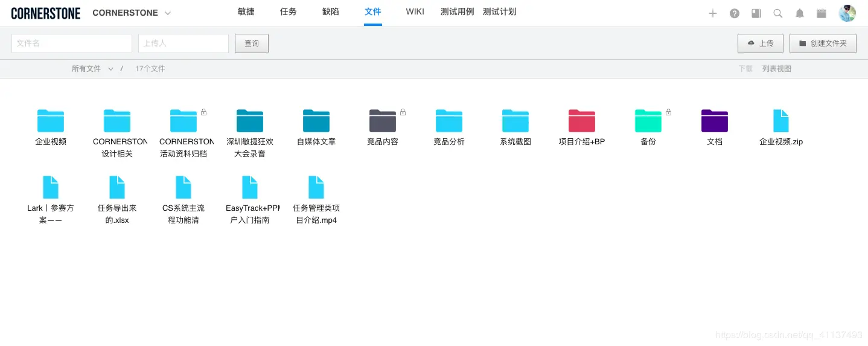Open the dark gray 竞品内容 folder icon
The height and width of the screenshot is (346, 868).
click(x=383, y=121)
